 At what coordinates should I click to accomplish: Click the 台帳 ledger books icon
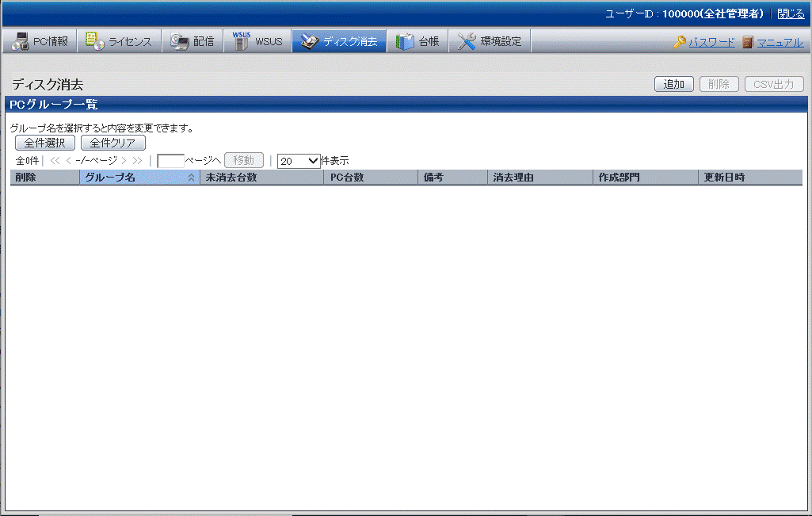pos(405,41)
